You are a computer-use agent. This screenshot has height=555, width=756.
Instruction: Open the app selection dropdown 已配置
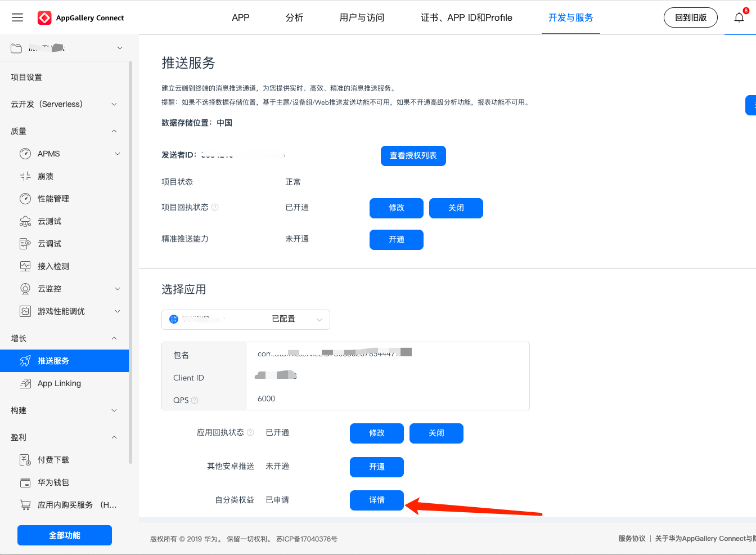coord(246,319)
